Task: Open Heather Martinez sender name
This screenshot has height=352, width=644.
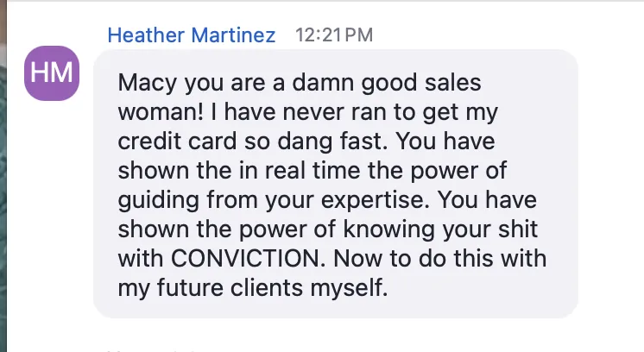Action: click(x=192, y=35)
